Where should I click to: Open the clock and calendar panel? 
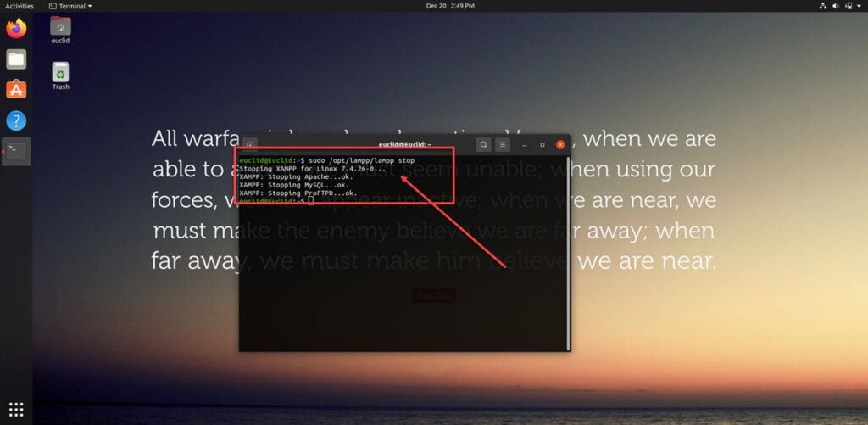(x=450, y=6)
